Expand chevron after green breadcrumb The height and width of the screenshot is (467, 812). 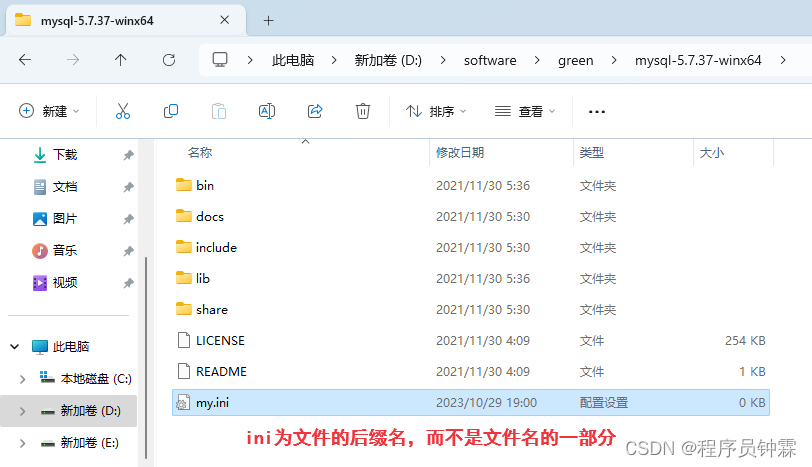[x=614, y=60]
